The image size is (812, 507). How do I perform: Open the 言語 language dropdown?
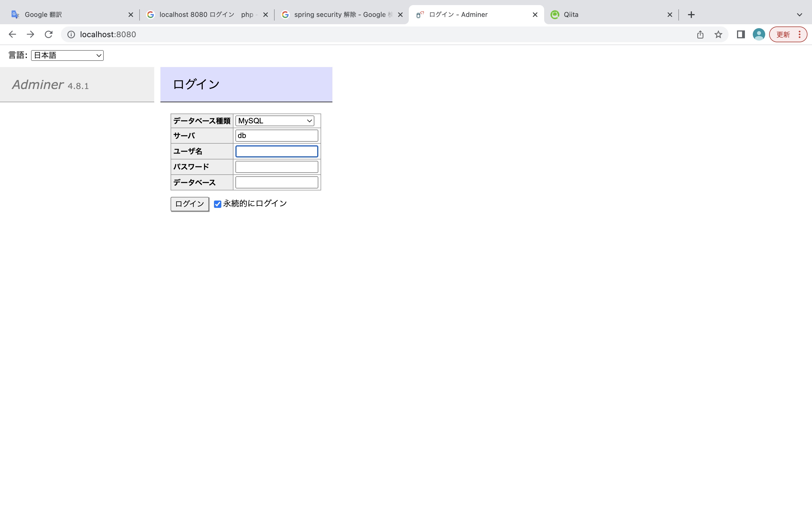(x=67, y=55)
